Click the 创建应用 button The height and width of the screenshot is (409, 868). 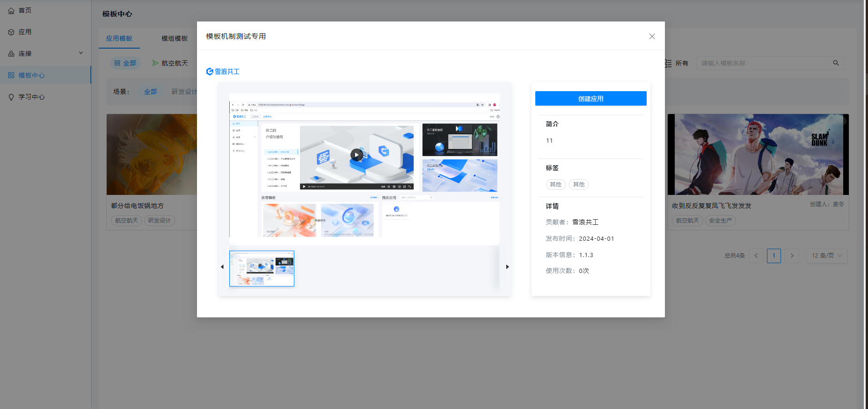pos(591,99)
